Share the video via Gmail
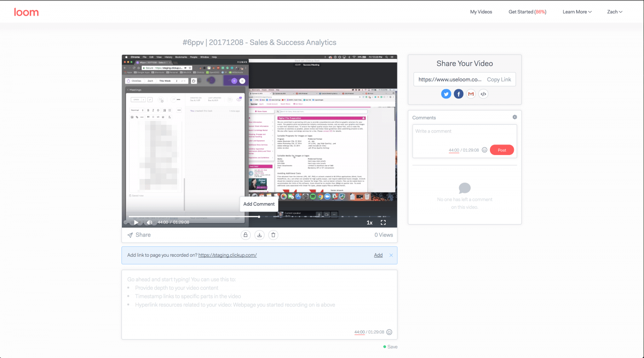The image size is (644, 358). pyautogui.click(x=471, y=94)
